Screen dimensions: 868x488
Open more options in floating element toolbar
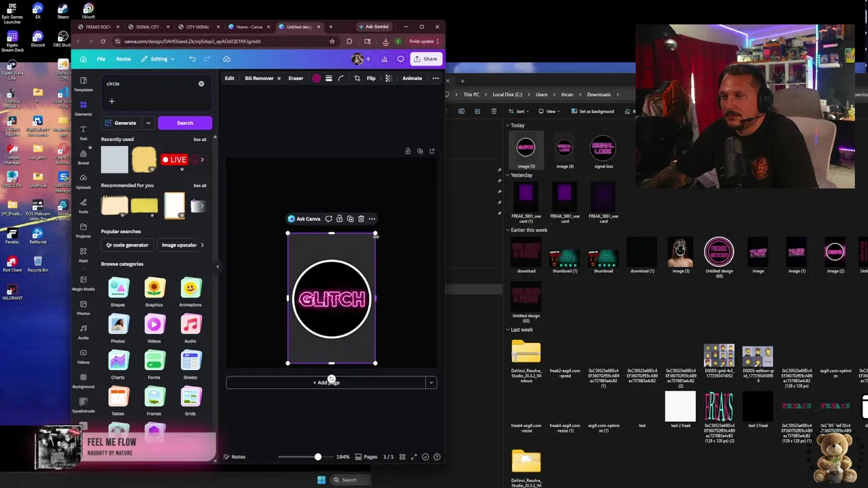pyautogui.click(x=372, y=219)
